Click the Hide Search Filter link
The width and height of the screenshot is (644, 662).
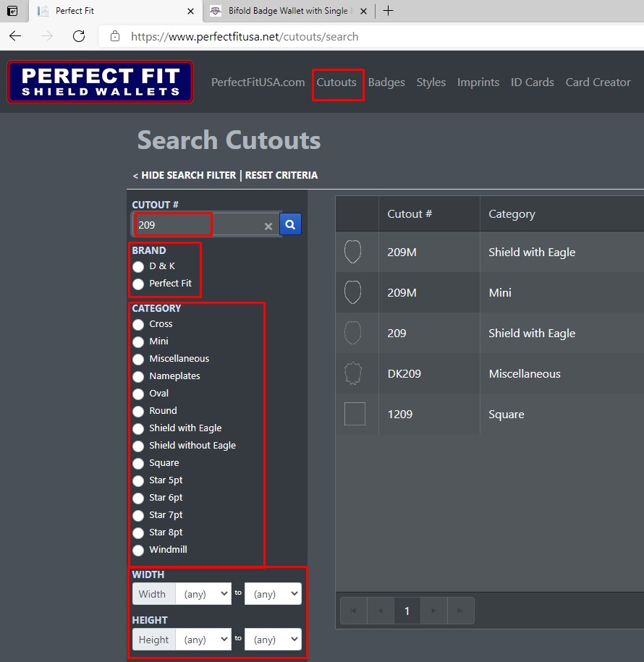tap(185, 175)
